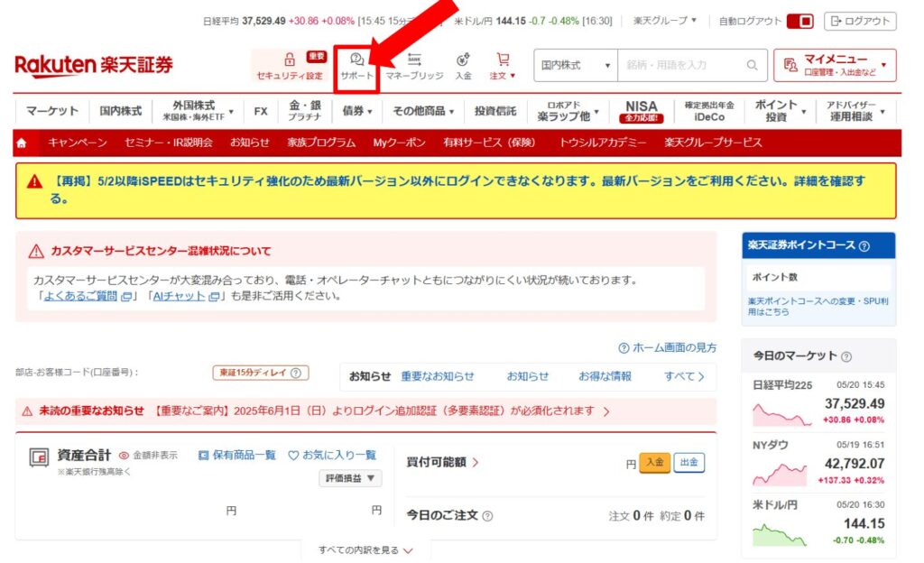Open the 投資信託 menu

click(495, 111)
